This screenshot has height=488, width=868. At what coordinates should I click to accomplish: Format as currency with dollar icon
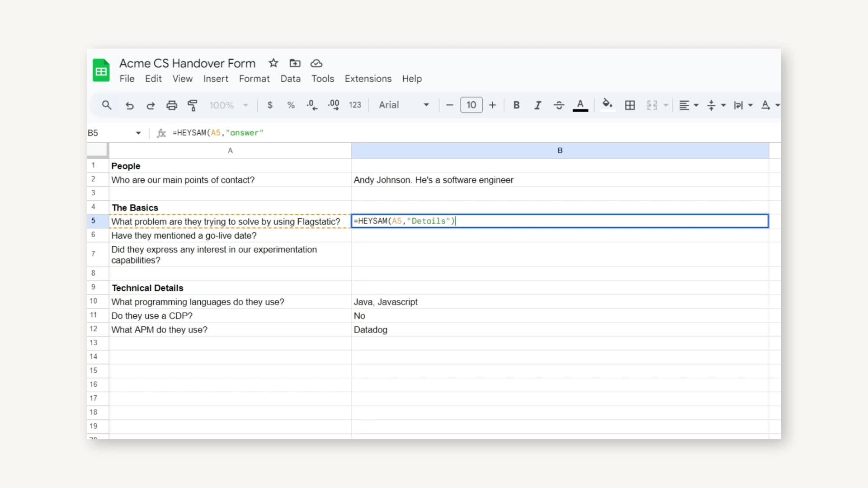[x=270, y=105]
